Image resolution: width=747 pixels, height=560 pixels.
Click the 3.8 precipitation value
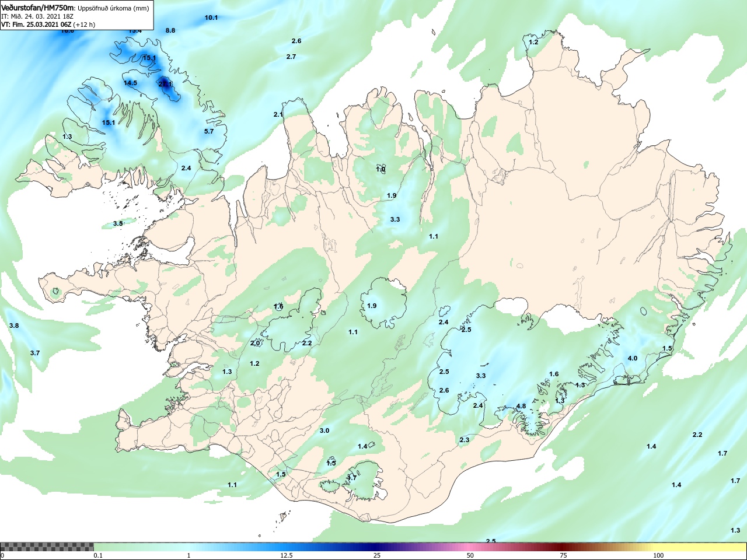14,325
